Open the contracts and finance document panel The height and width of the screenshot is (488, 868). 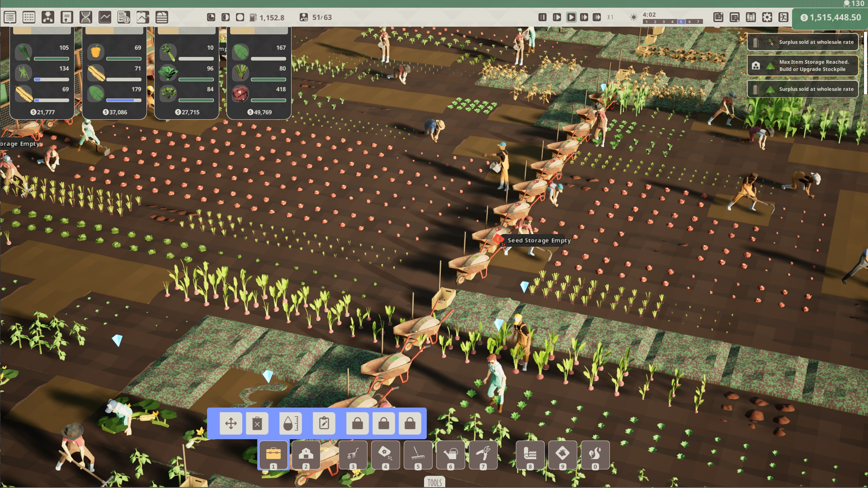point(124,17)
